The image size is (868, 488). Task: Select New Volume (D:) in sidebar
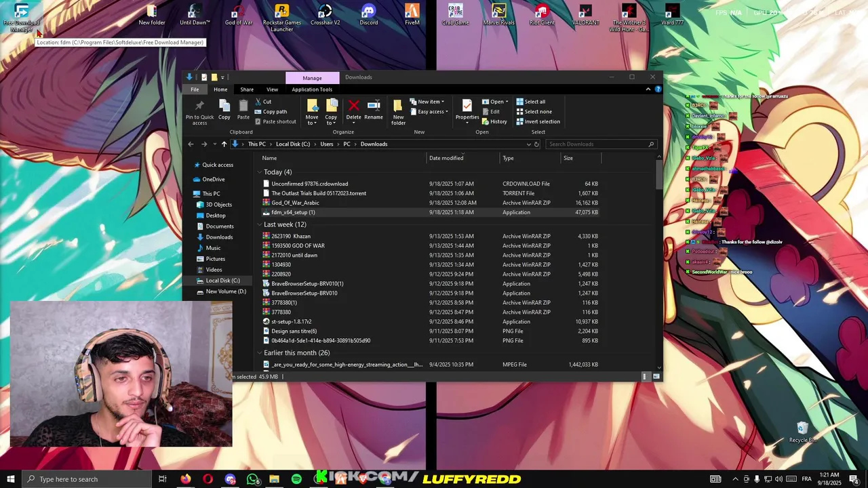point(226,291)
